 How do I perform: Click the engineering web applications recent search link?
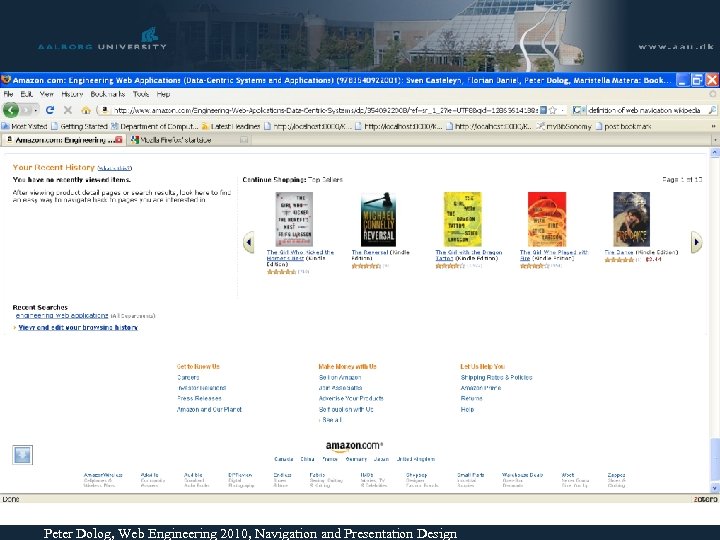pyautogui.click(x=62, y=315)
